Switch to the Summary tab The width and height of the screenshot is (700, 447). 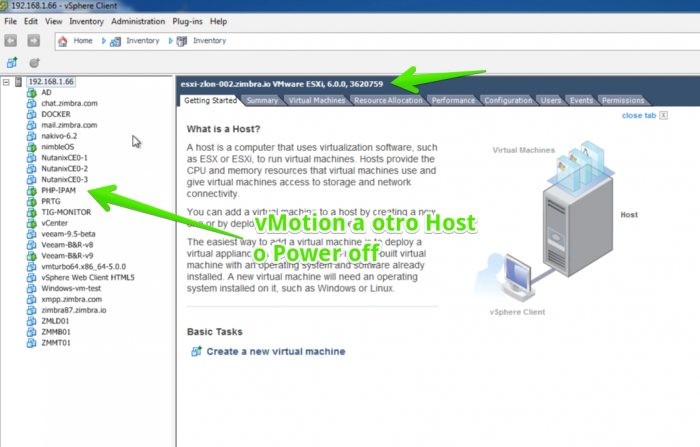262,100
